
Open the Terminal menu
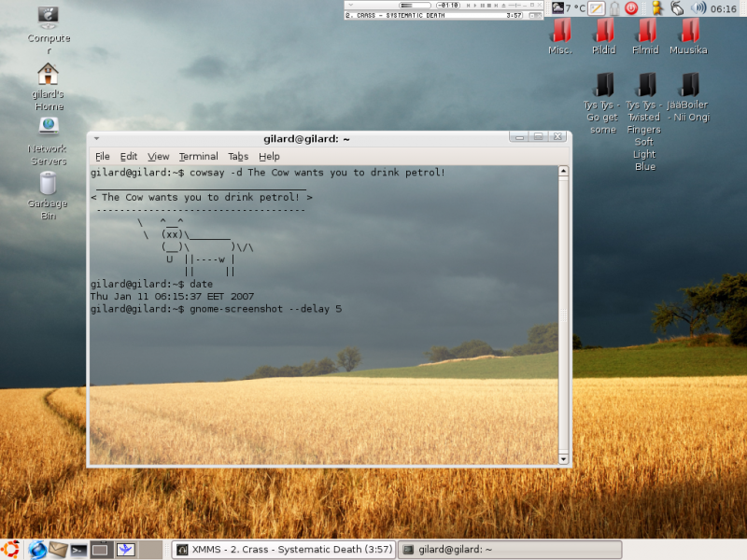click(198, 156)
